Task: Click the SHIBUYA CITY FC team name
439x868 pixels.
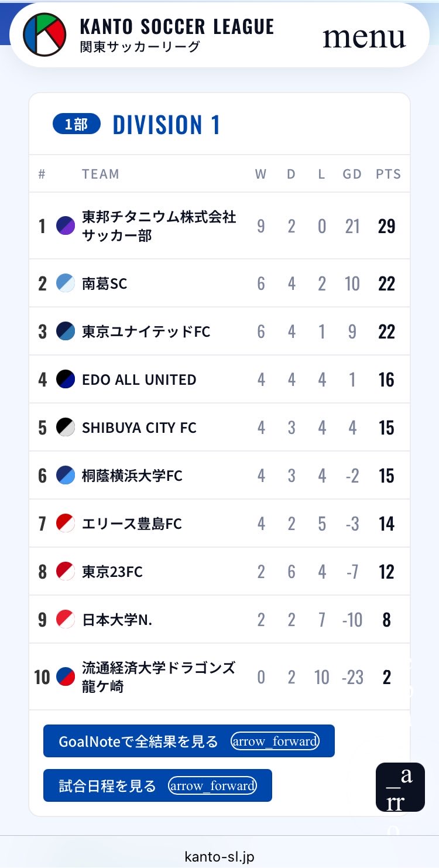Action: (139, 428)
